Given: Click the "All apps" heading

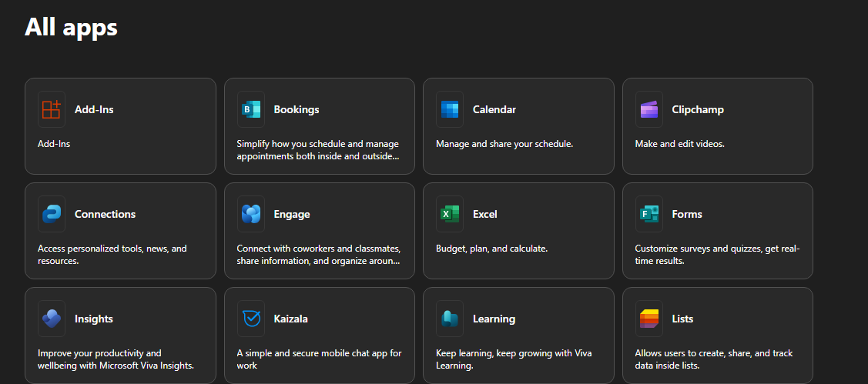Looking at the screenshot, I should coord(71,27).
